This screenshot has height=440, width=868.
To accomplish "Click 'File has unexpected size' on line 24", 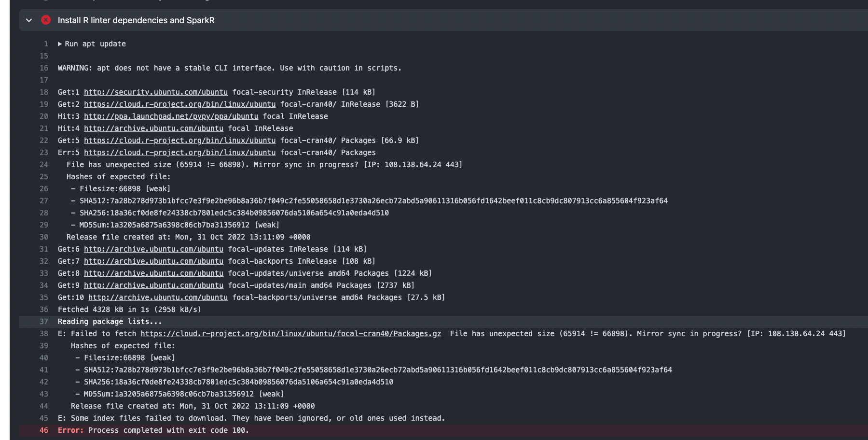I will coord(264,165).
